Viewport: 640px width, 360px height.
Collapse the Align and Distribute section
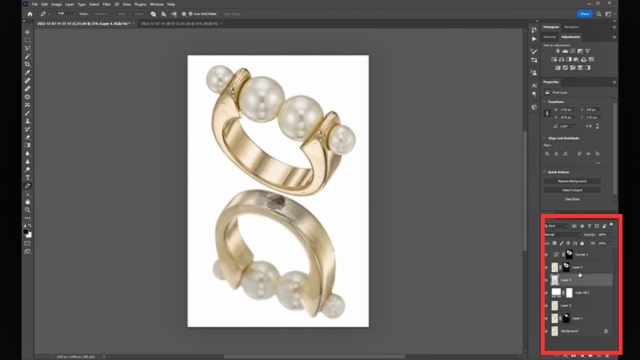pyautogui.click(x=544, y=138)
